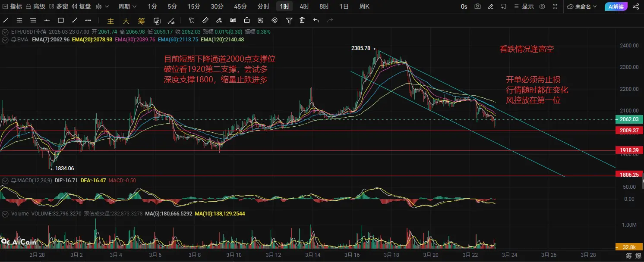Screen dimensions: 644x262
Task: Select the 45分 timeframe
Action: pos(240,6)
